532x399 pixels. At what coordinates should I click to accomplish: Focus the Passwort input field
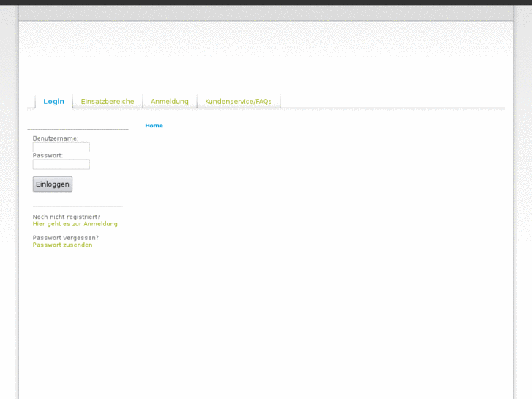point(61,164)
